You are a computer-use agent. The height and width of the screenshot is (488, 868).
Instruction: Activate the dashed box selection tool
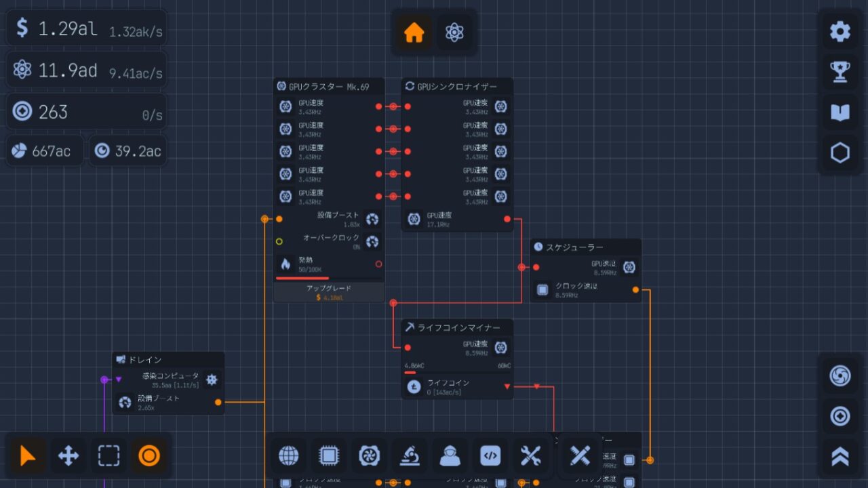point(108,456)
